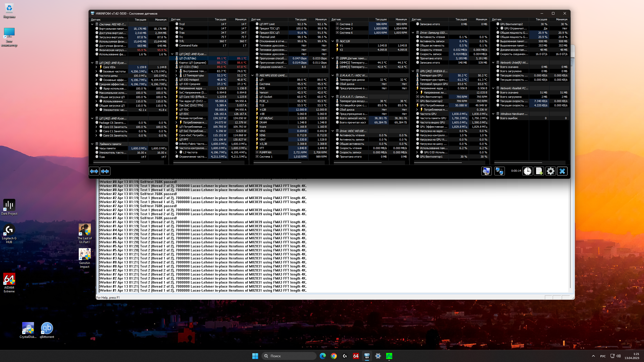
Task: Click the network remote monitoring icon
Action: pos(499,171)
